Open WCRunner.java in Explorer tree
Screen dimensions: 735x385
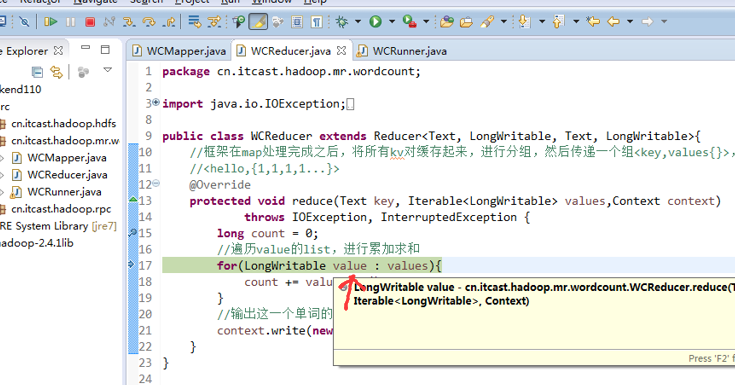[x=64, y=192]
